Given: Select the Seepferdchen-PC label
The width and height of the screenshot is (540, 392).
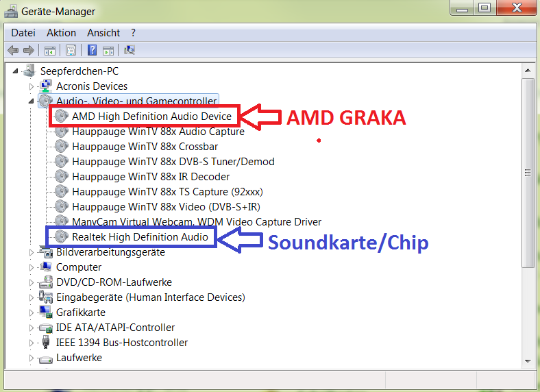Looking at the screenshot, I should [x=79, y=71].
